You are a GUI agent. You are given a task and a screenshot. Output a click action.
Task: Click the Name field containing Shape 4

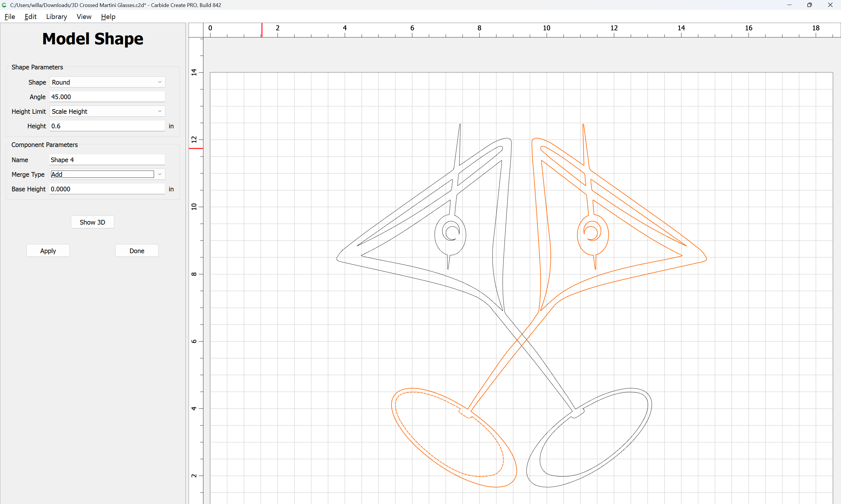click(x=107, y=160)
